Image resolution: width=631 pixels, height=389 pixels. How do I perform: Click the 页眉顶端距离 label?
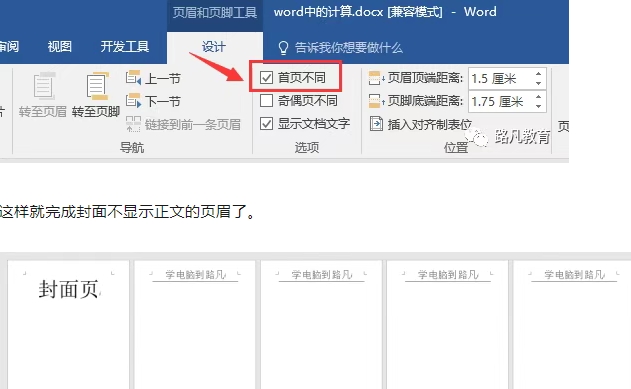coord(425,78)
